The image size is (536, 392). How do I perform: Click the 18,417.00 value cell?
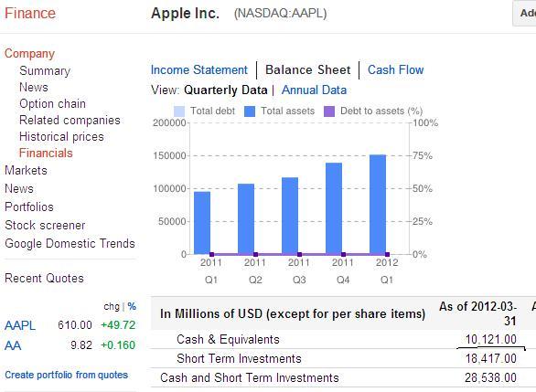(x=491, y=358)
